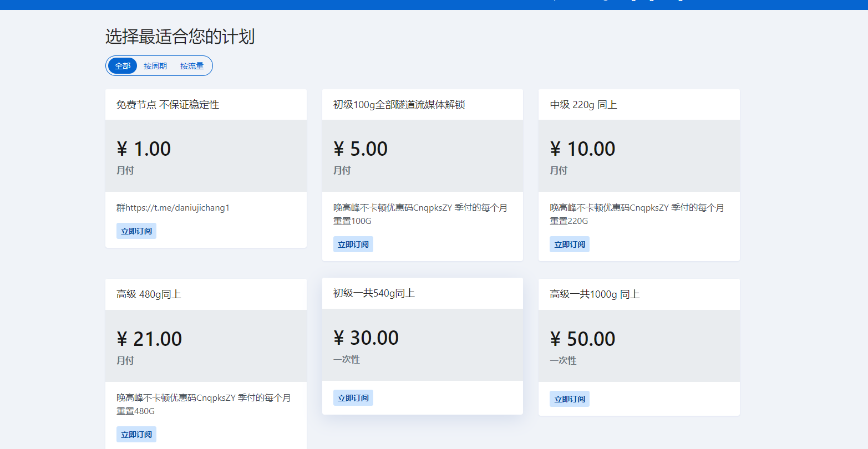Screen dimensions: 868x449
Task: Click 月付 label under ¥ 10.00
Action: click(559, 170)
